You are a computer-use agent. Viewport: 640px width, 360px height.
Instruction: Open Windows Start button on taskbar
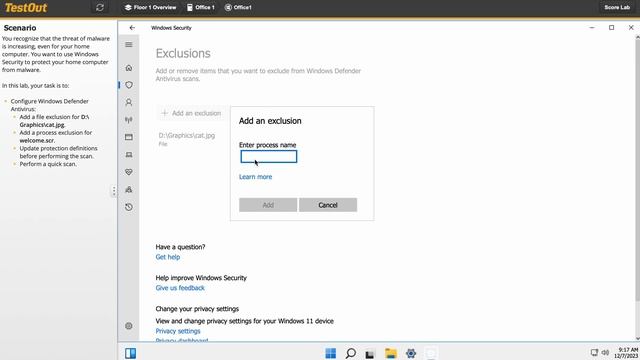point(331,353)
